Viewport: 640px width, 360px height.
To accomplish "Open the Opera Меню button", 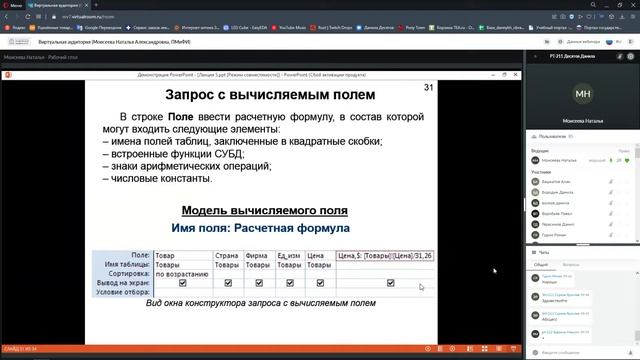I will coord(12,5).
